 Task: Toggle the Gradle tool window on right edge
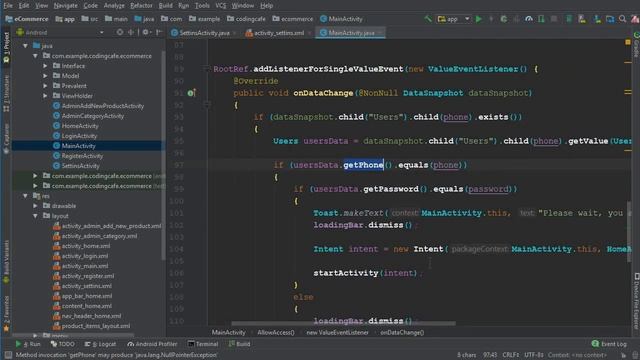(636, 45)
